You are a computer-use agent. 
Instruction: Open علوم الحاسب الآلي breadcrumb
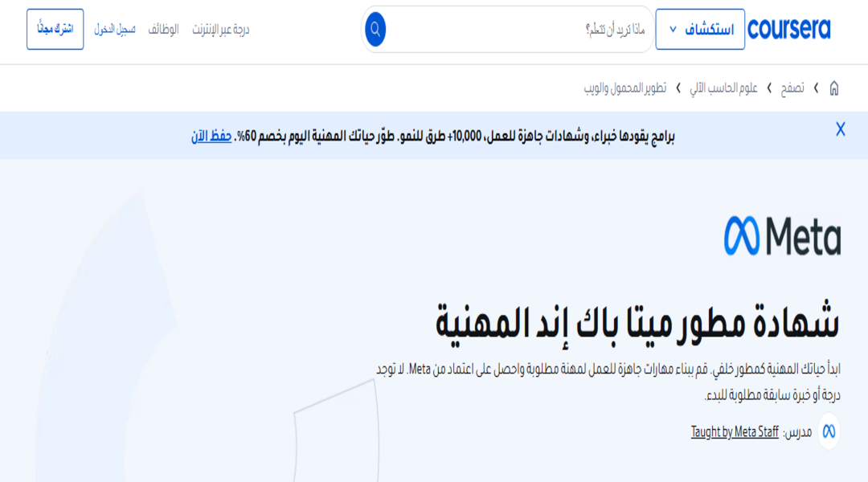coord(723,88)
